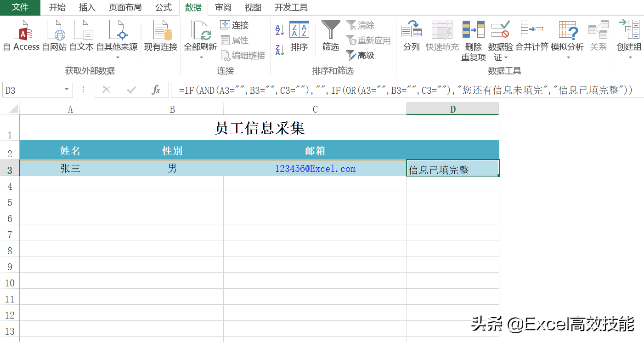This screenshot has height=342, width=644.
Task: Select the 邮箱 header cell
Action: (315, 150)
